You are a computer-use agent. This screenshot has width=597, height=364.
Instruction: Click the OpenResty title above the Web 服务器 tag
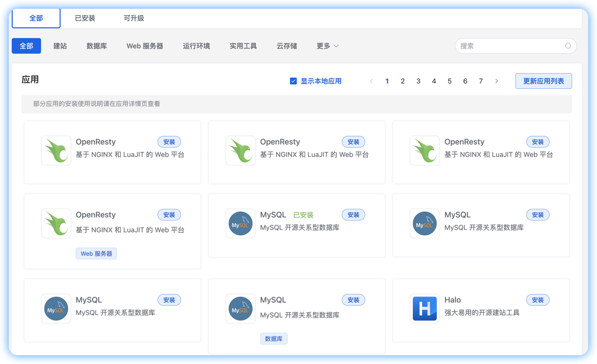click(x=96, y=215)
